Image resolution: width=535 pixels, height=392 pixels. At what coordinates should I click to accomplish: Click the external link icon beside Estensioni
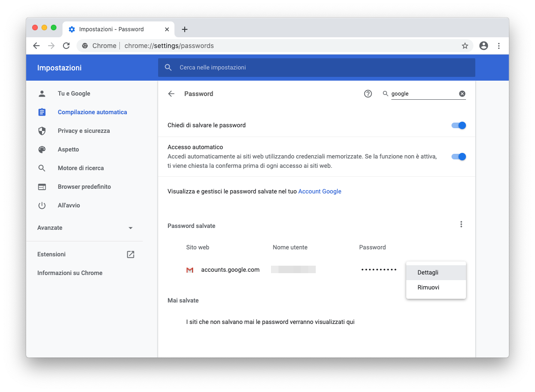point(130,254)
